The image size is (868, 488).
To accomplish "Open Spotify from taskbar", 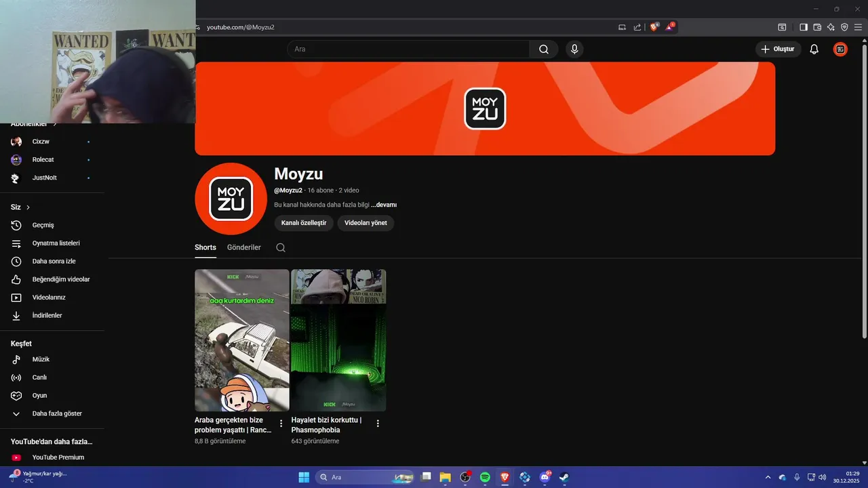I will coord(485,477).
